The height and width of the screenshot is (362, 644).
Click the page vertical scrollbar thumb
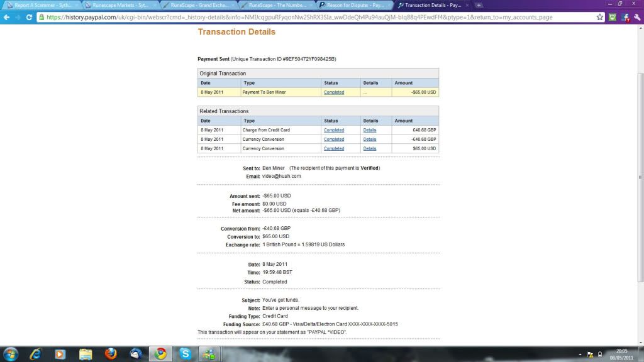tap(640, 177)
